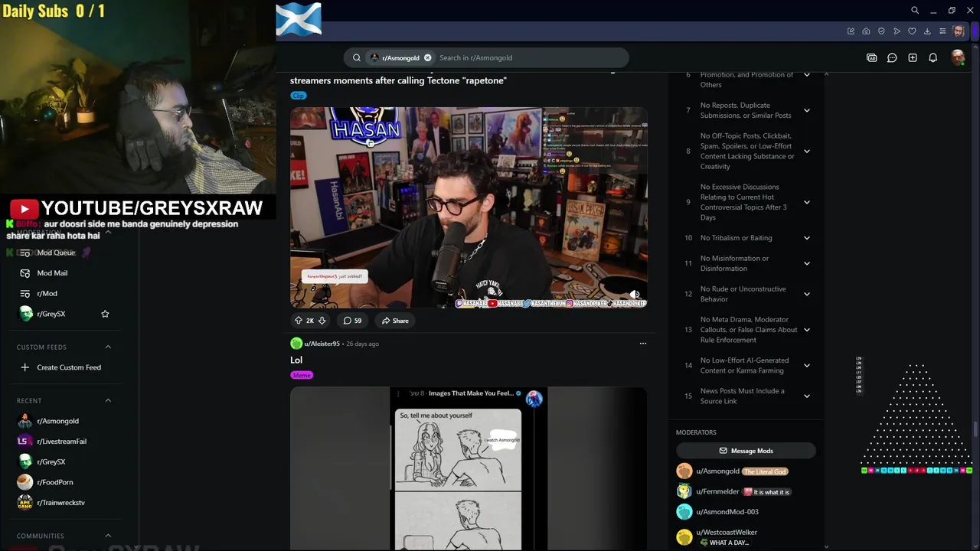Expand rule 13 No Meta Drama

[x=807, y=330]
